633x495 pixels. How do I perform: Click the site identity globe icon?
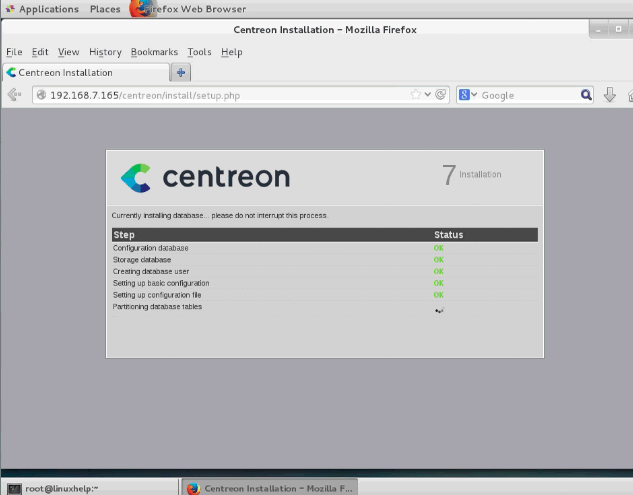click(x=41, y=95)
